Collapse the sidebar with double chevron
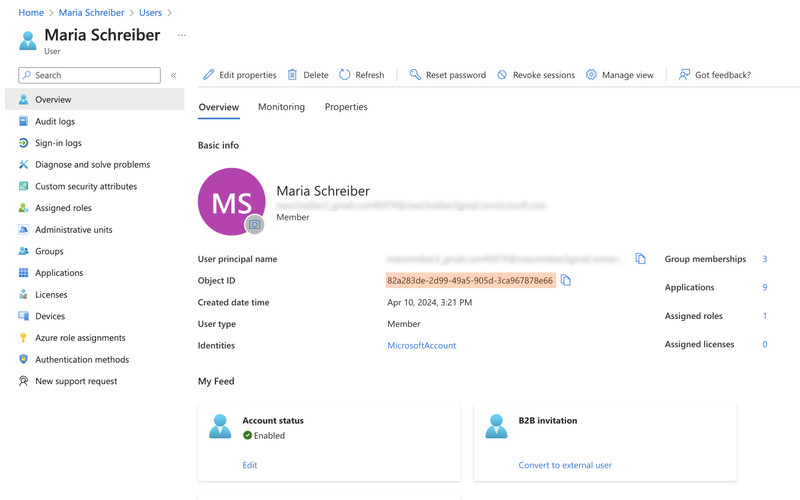Screen dimensions: 800x500 click(173, 75)
